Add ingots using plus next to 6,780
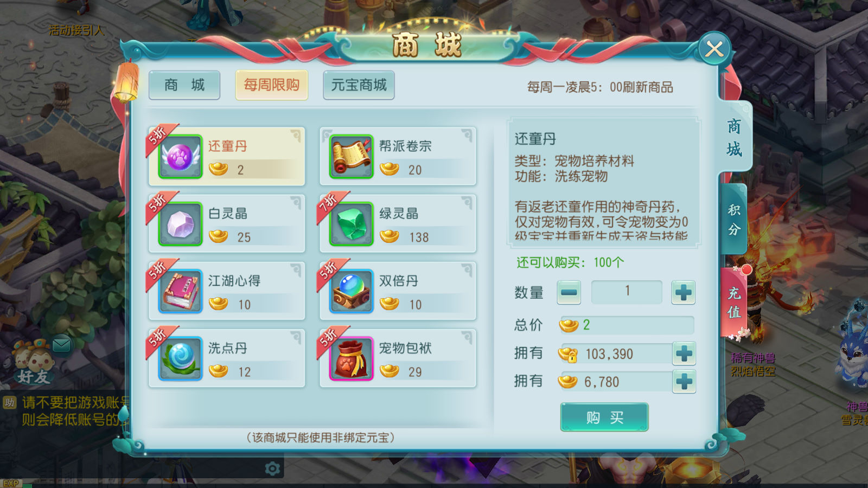Image resolution: width=868 pixels, height=488 pixels. pos(684,382)
